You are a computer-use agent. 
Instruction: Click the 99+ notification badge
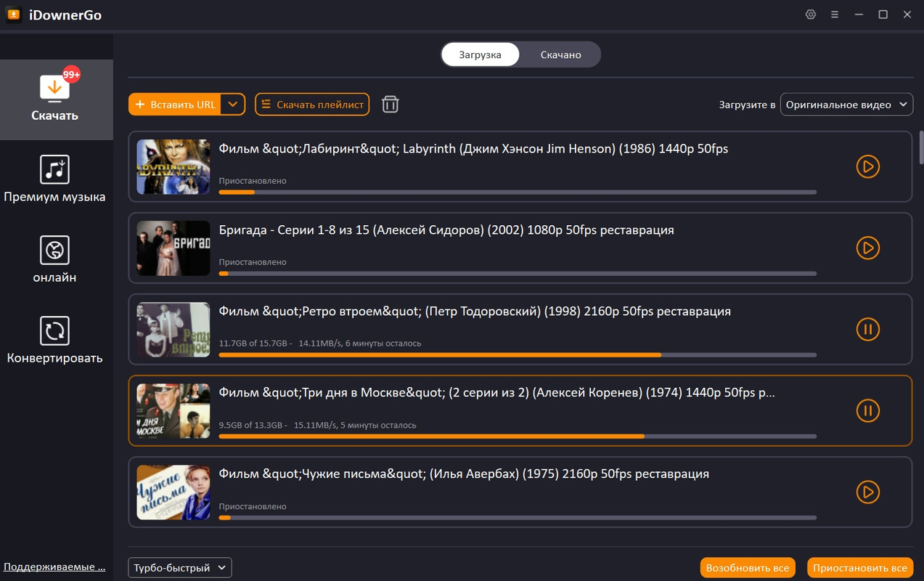coord(71,74)
